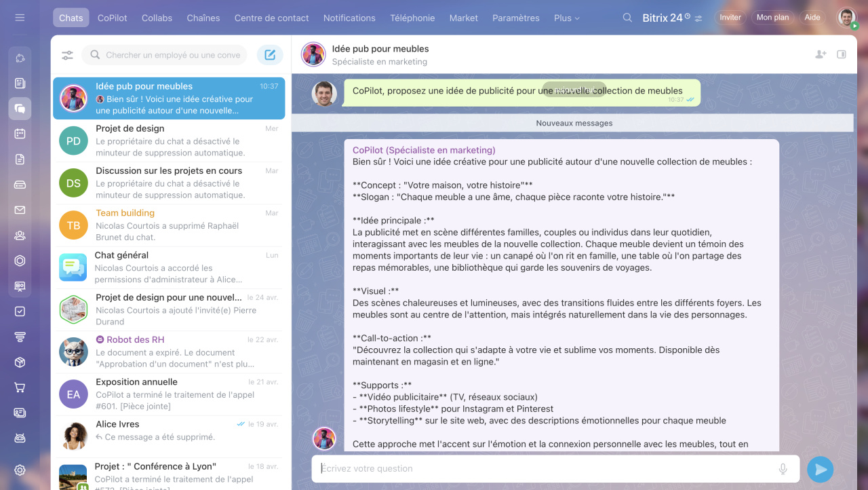Create a new chat with pencil button
This screenshot has height=490, width=868.
[x=270, y=55]
